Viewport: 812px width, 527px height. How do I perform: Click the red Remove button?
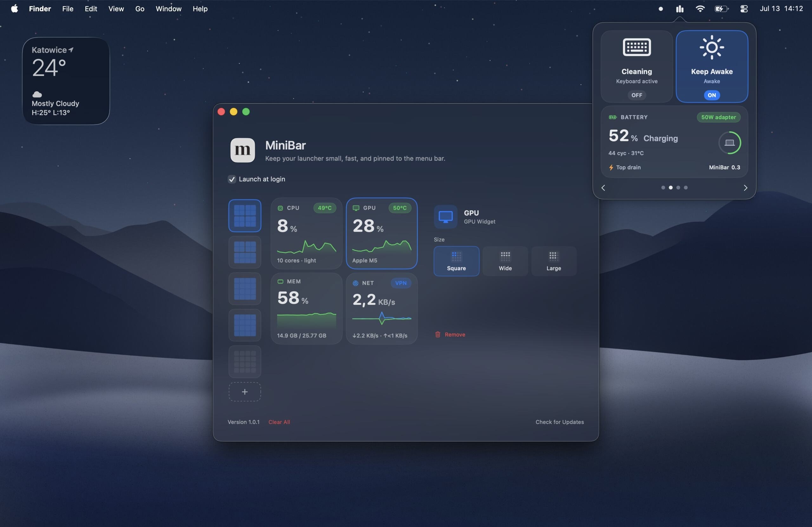pyautogui.click(x=450, y=334)
